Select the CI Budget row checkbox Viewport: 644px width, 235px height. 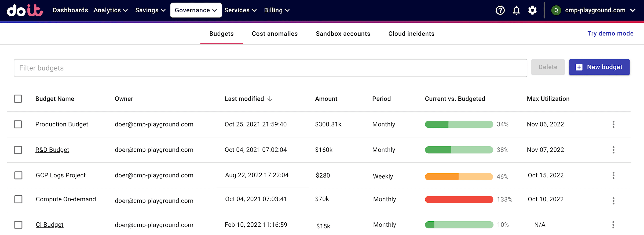click(x=18, y=225)
